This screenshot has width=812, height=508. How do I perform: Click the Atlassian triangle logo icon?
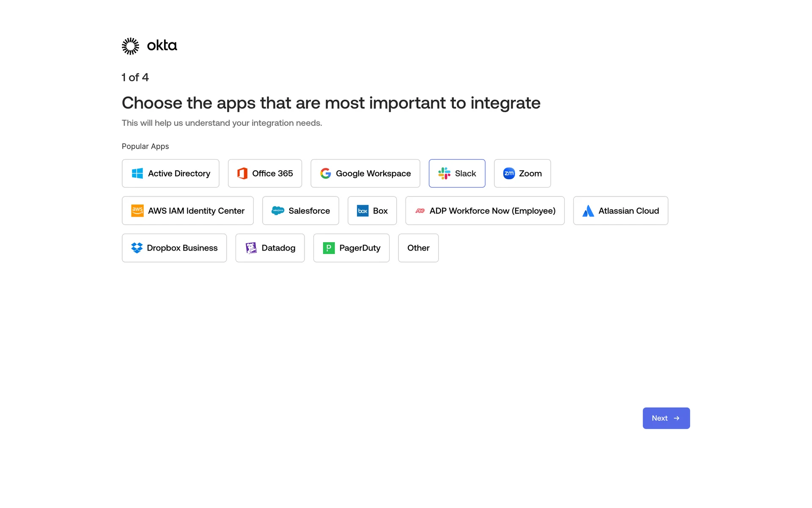(x=588, y=211)
